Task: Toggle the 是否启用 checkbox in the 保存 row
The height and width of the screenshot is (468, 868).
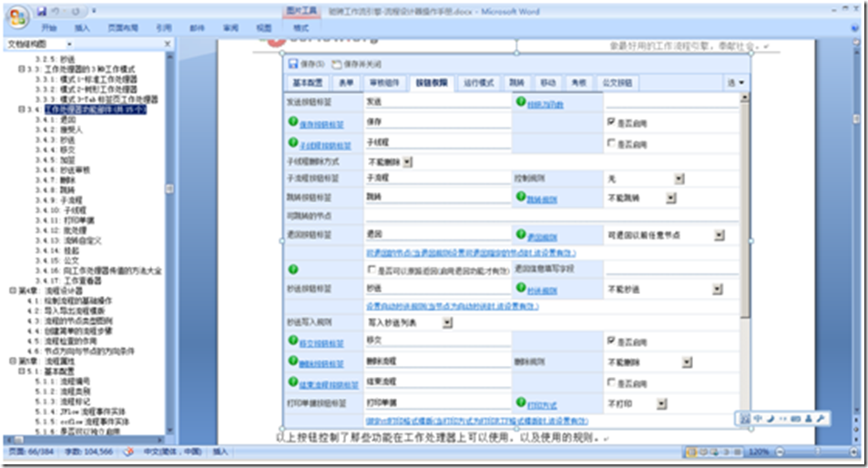Action: (x=611, y=122)
